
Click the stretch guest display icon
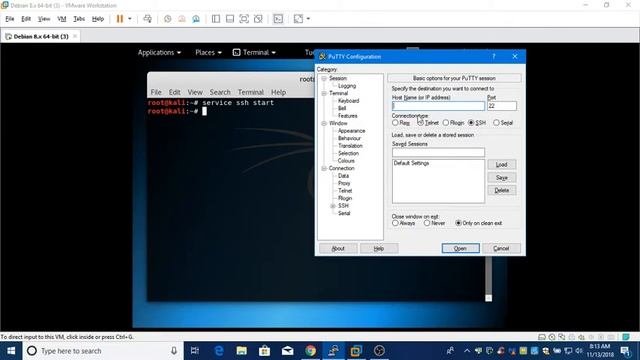point(298,19)
